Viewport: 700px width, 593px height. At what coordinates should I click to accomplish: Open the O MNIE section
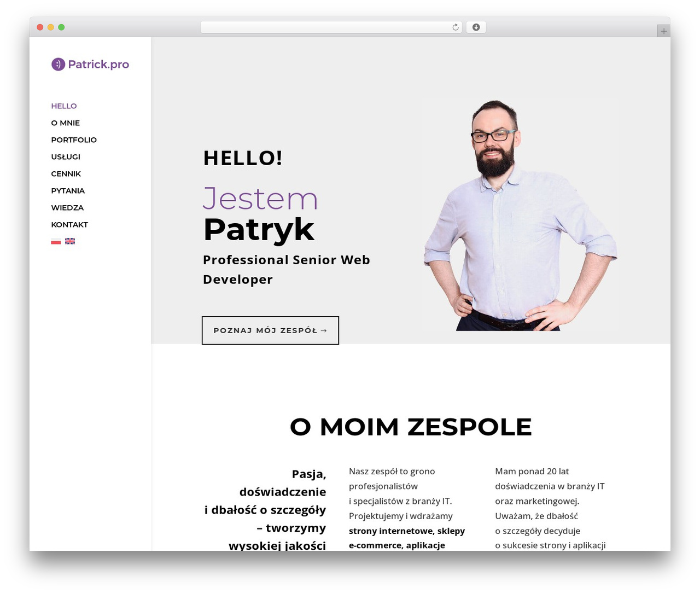(66, 123)
